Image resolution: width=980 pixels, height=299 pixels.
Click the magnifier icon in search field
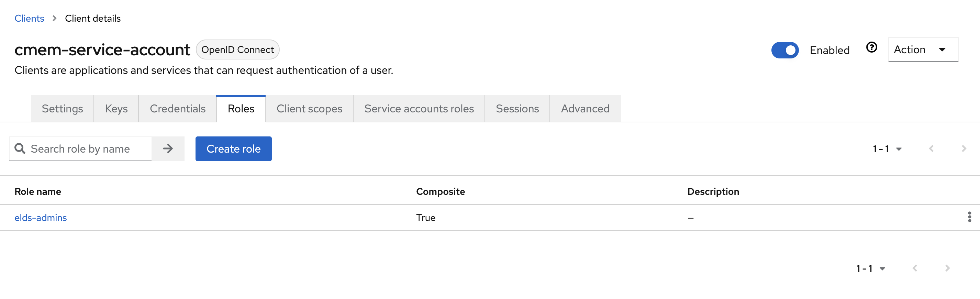20,149
